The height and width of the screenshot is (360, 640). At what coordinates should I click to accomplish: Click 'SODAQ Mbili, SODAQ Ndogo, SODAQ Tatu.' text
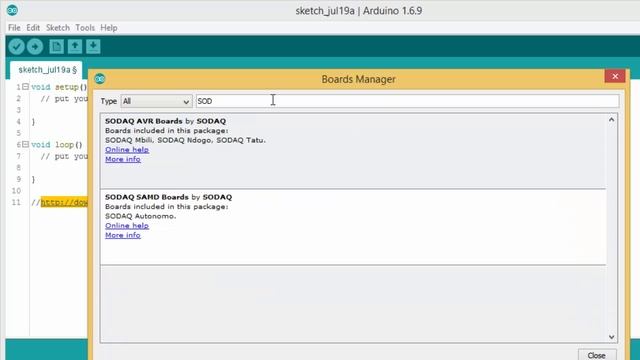(185, 140)
